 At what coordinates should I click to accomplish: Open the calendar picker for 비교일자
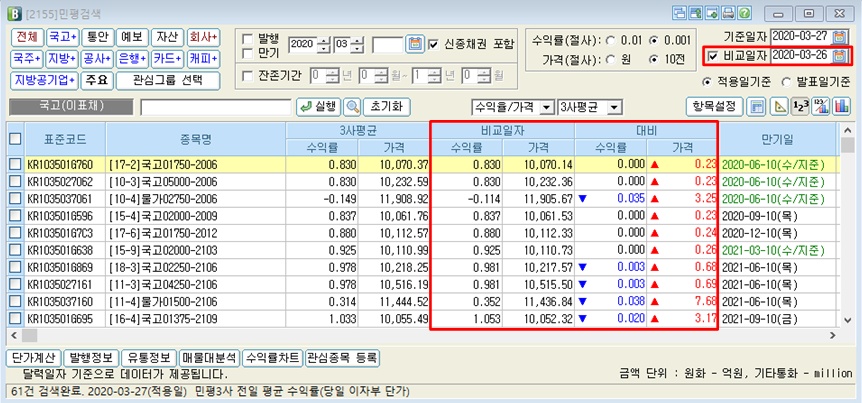click(x=841, y=55)
